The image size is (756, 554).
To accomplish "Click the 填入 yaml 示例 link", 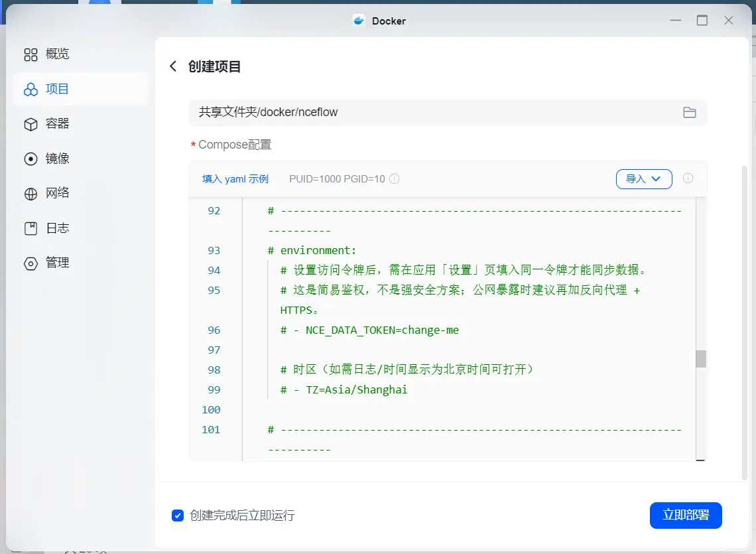I will point(235,179).
